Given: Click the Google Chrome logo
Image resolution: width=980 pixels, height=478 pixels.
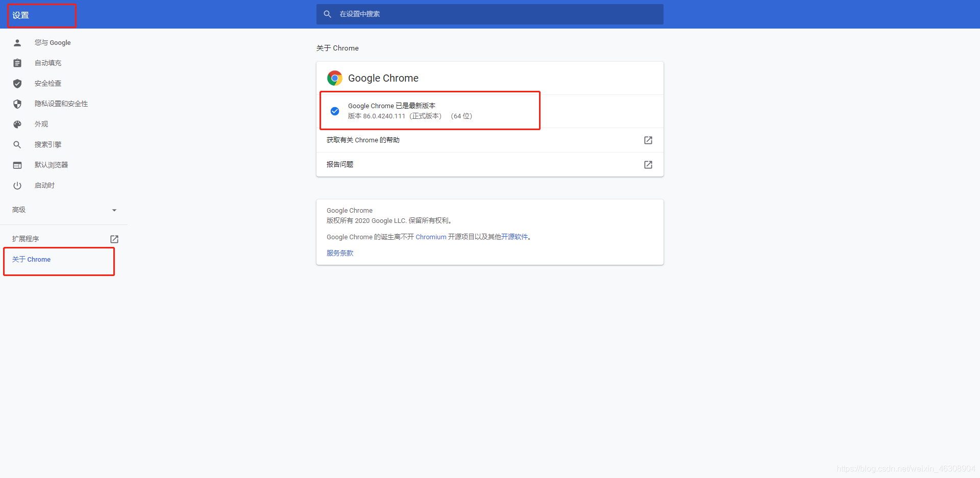Looking at the screenshot, I should click(x=335, y=78).
